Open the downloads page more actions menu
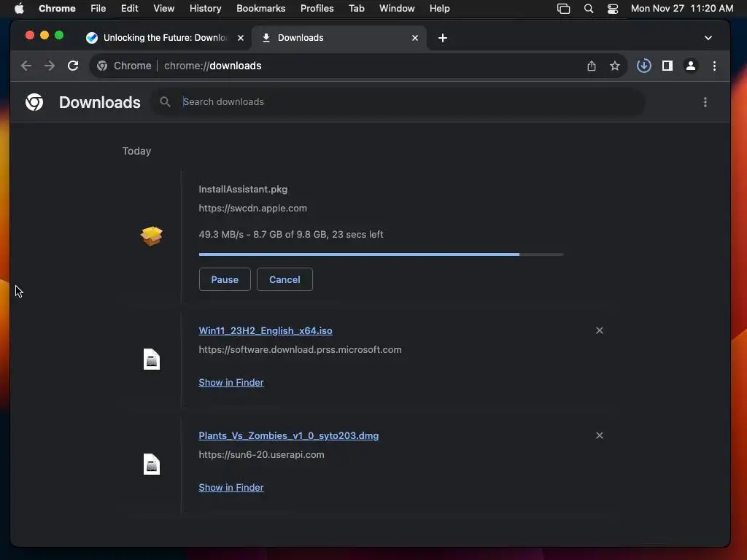 [705, 102]
